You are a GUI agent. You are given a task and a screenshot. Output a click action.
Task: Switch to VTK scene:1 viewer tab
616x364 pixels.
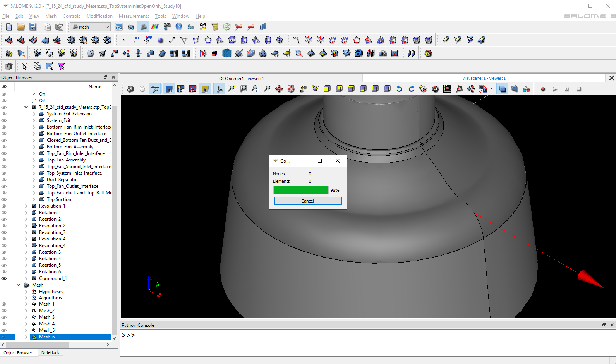(484, 78)
